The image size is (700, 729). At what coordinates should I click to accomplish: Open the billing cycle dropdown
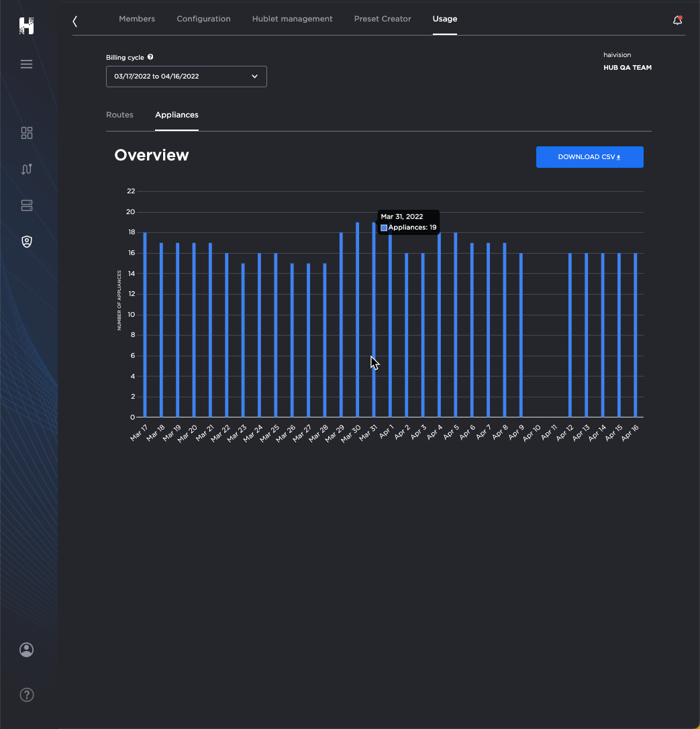tap(186, 76)
